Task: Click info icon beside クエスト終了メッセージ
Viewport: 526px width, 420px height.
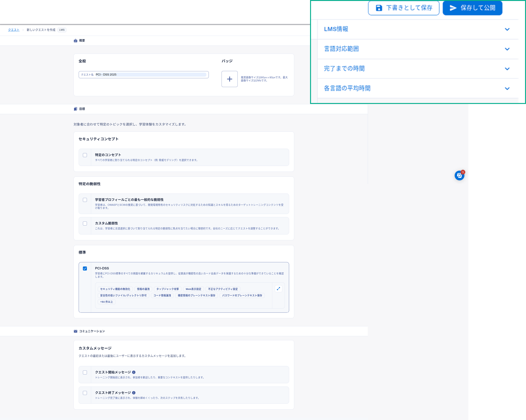Action: tap(134, 393)
